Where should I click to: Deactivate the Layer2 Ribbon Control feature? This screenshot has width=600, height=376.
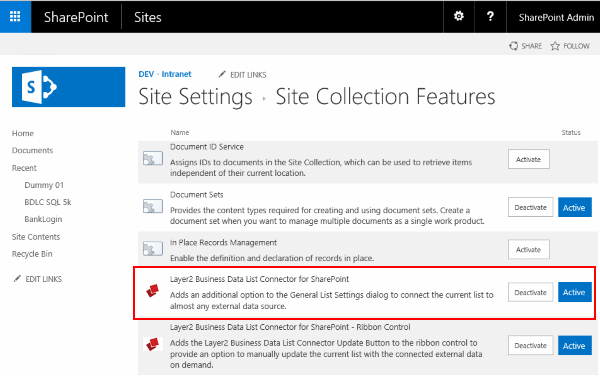pos(530,345)
